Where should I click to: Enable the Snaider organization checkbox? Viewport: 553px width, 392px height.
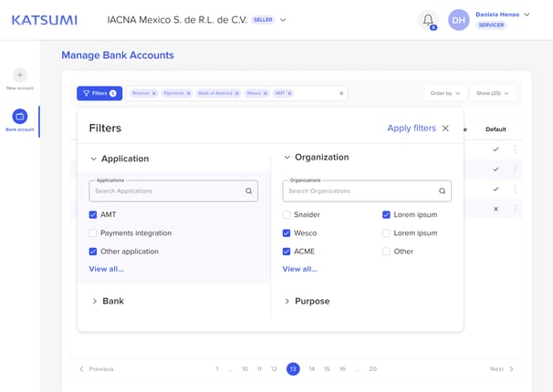tap(287, 214)
